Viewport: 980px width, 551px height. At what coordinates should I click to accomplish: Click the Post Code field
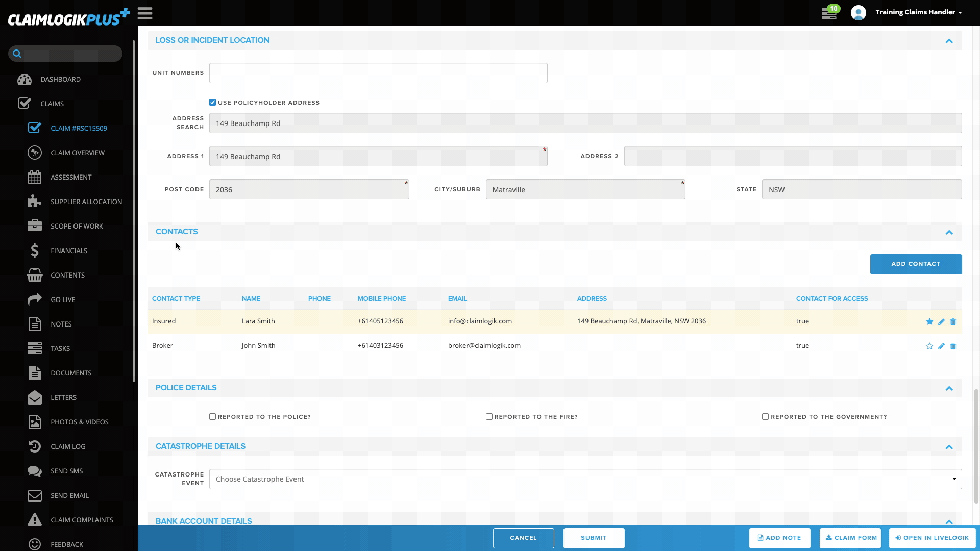[309, 189]
